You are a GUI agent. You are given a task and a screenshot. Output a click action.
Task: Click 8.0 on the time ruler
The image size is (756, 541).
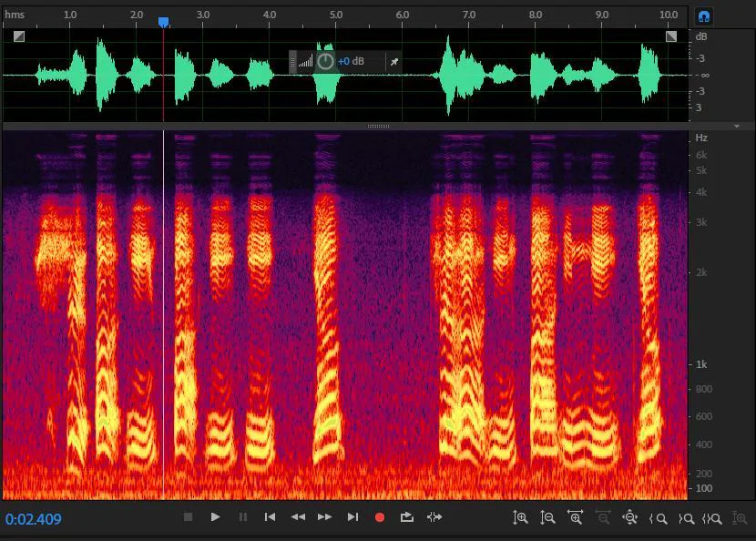tap(536, 15)
